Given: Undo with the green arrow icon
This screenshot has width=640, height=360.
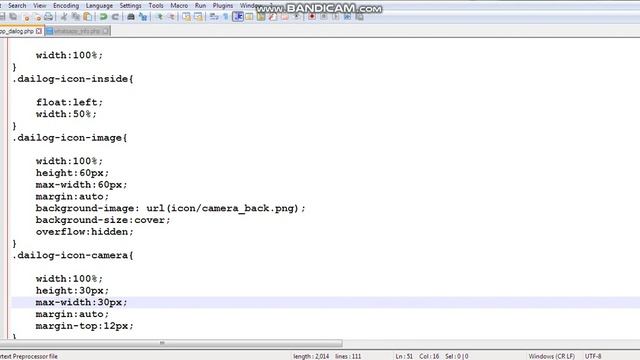Looking at the screenshot, I should pos(103,17).
